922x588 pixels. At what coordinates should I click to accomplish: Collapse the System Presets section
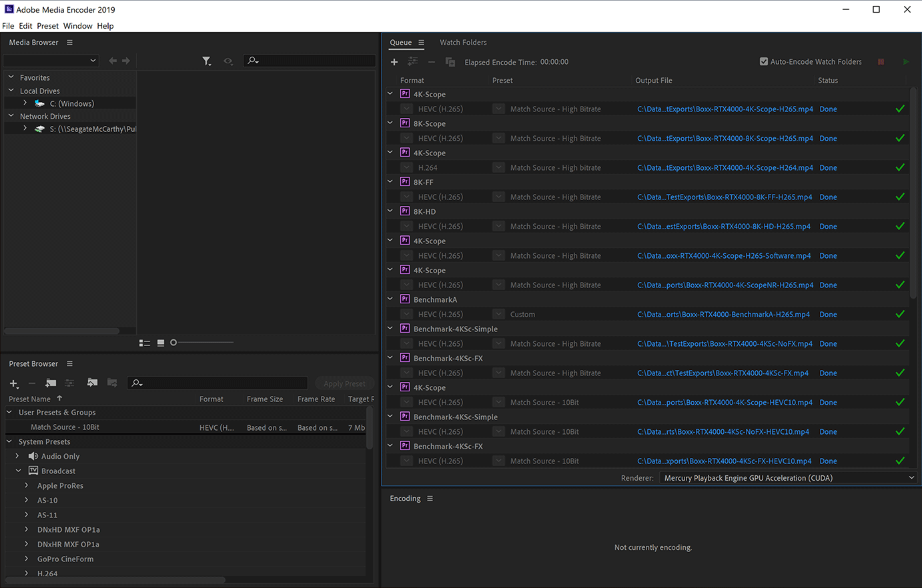coord(9,442)
